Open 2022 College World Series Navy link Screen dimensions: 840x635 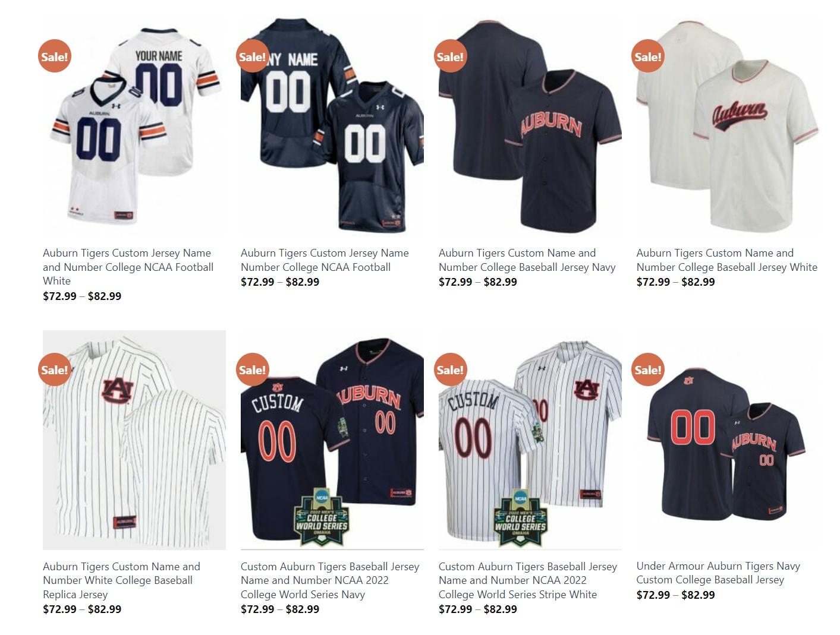(330, 580)
